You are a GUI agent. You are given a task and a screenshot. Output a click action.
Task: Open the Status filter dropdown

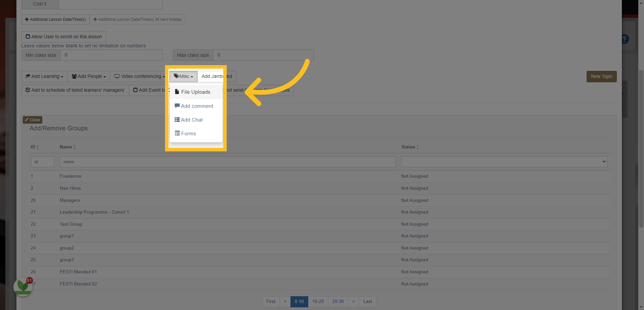[504, 162]
